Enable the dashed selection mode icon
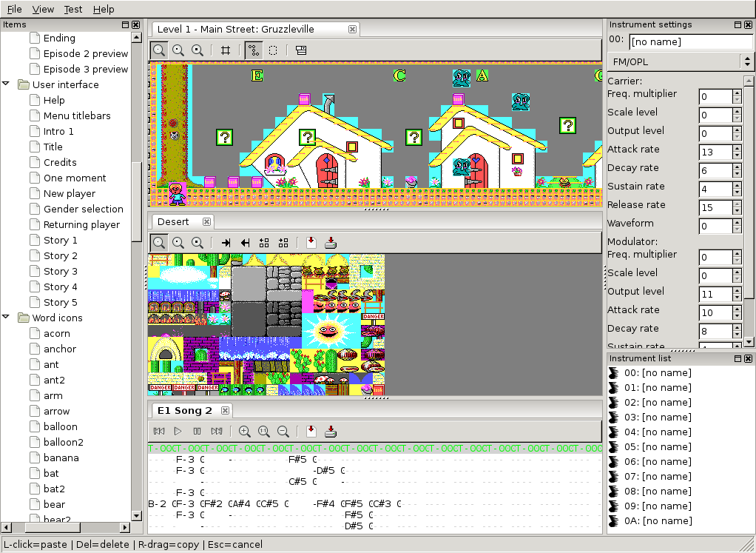Screen dimensions: 756x553 pyautogui.click(x=273, y=50)
